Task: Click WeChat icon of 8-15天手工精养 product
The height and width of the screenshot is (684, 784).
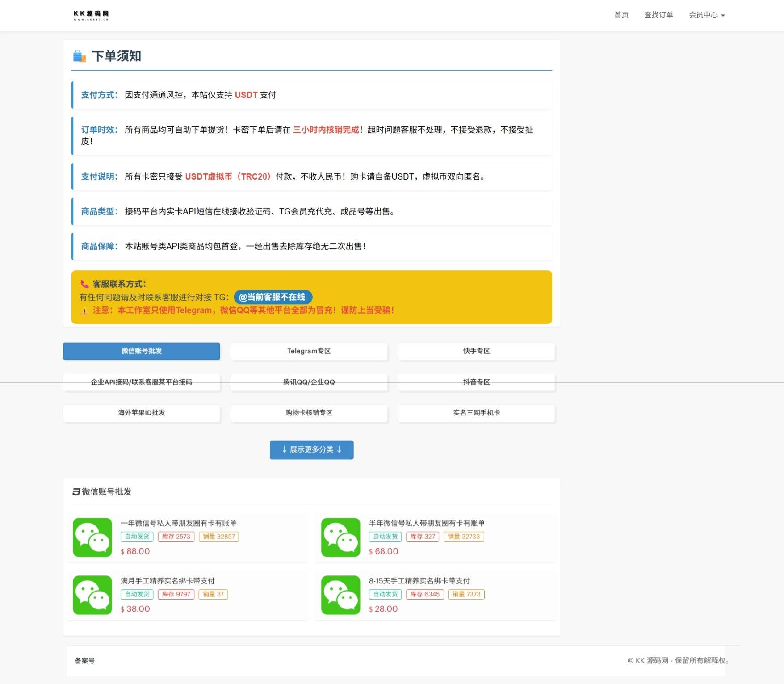Action: click(x=341, y=595)
